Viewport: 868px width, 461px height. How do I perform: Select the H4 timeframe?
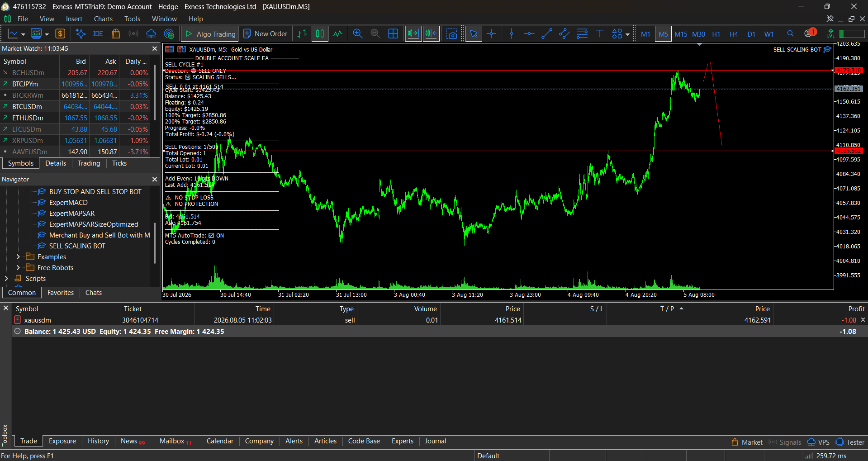tap(734, 34)
